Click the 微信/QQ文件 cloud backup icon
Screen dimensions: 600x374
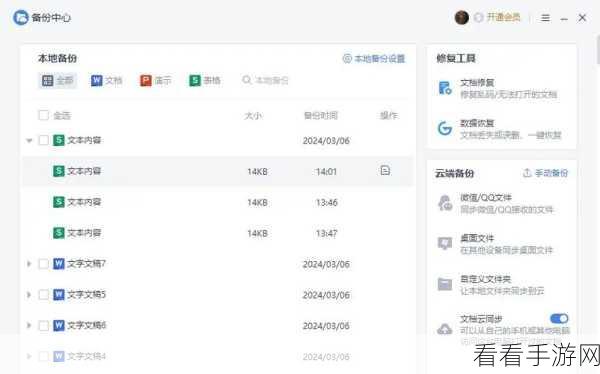point(445,203)
